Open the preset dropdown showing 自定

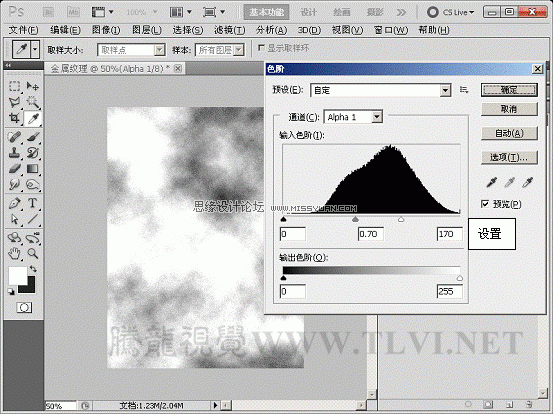tap(381, 90)
